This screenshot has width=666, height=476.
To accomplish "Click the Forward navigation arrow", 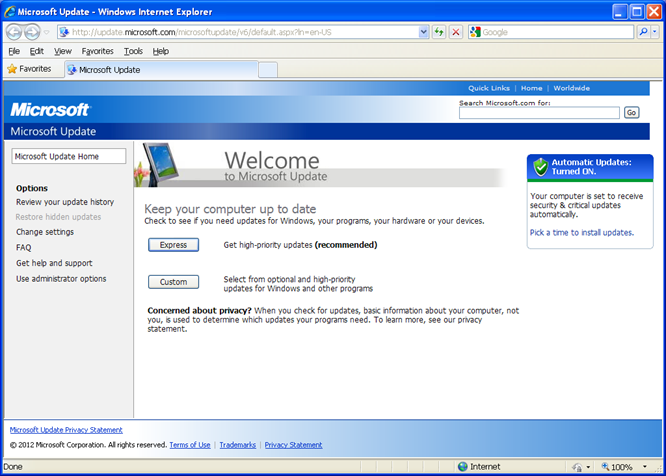I will (x=33, y=32).
